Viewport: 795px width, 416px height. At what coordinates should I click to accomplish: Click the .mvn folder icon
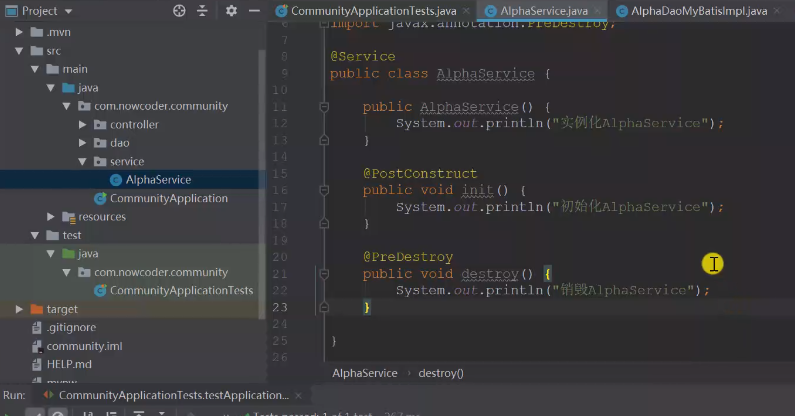tap(37, 32)
